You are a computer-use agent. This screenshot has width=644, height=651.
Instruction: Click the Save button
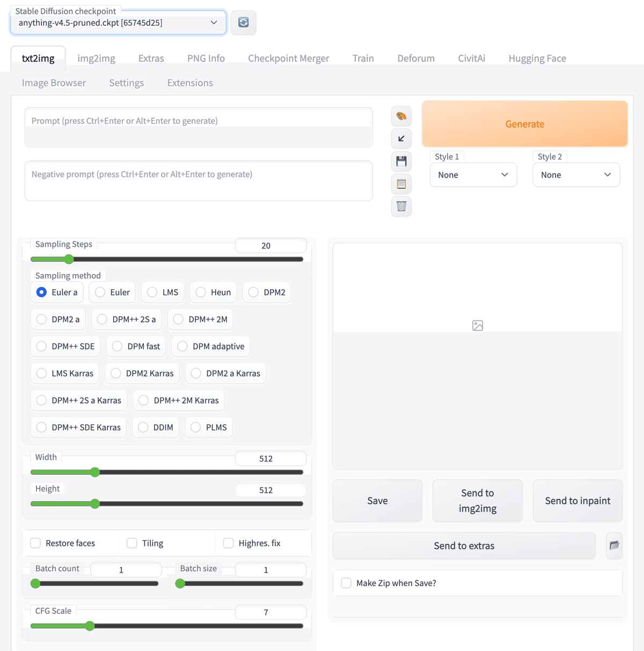(x=377, y=501)
